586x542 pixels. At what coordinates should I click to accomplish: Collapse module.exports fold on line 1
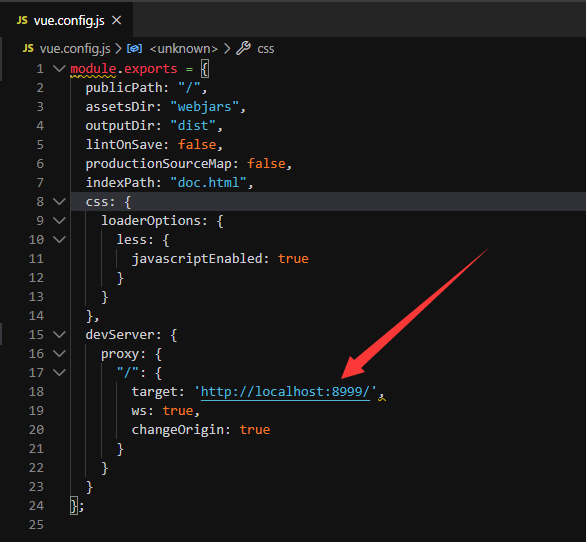59,68
